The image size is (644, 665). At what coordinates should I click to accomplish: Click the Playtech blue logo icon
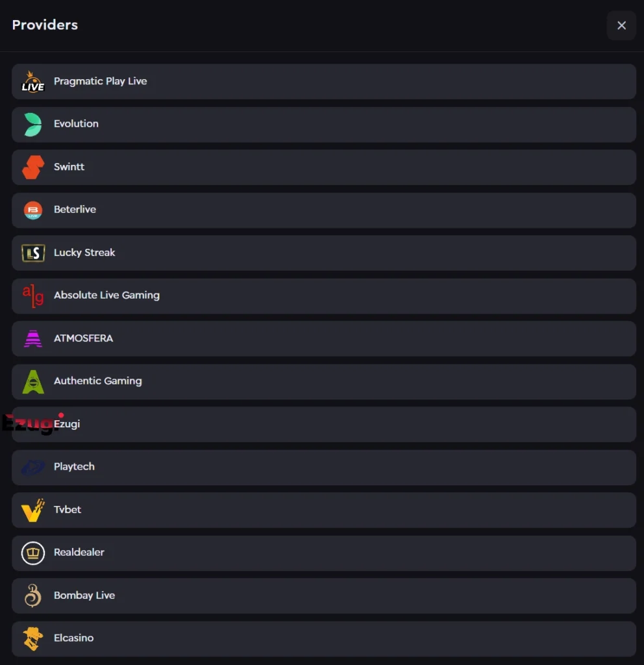[32, 467]
